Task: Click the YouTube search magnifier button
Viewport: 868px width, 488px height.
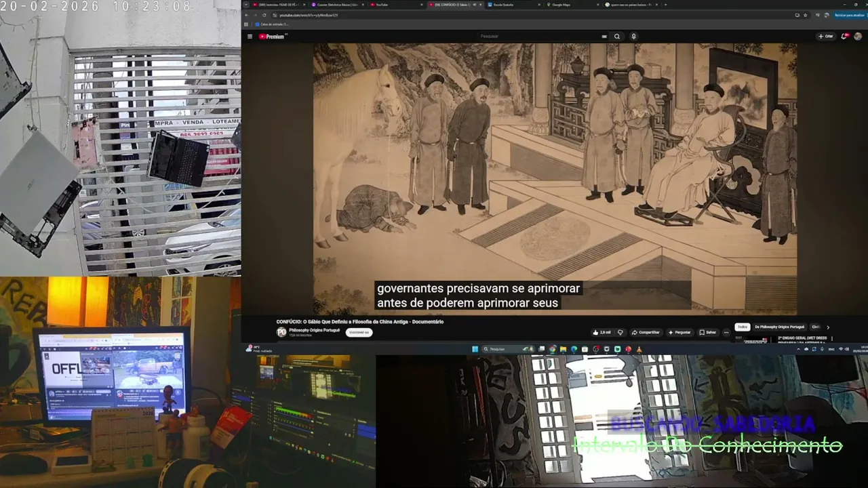Action: [617, 37]
